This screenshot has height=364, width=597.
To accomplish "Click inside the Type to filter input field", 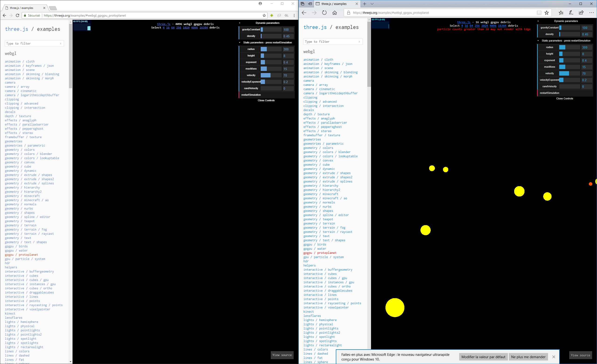I will pyautogui.click(x=31, y=43).
